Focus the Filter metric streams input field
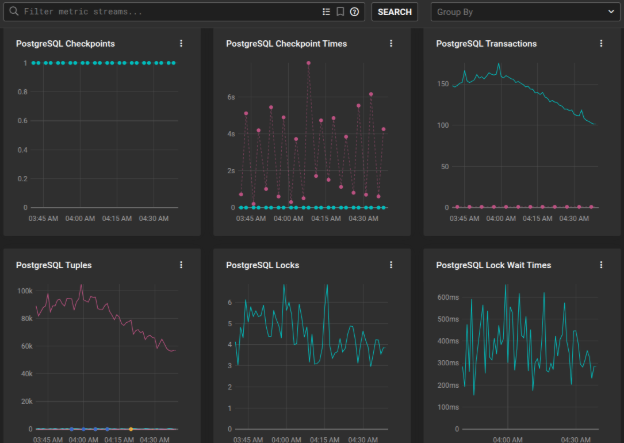The height and width of the screenshot is (443, 624). (171, 12)
